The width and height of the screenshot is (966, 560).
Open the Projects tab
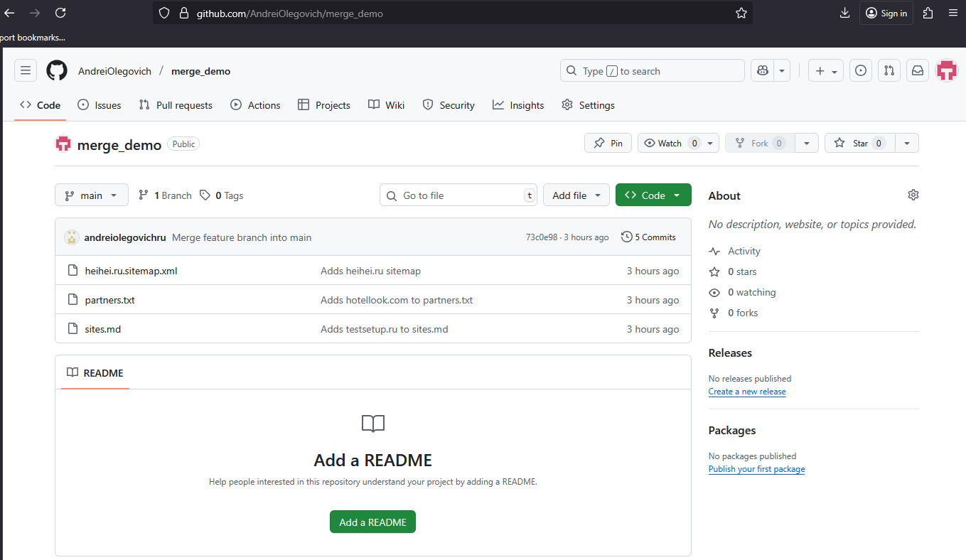[323, 104]
